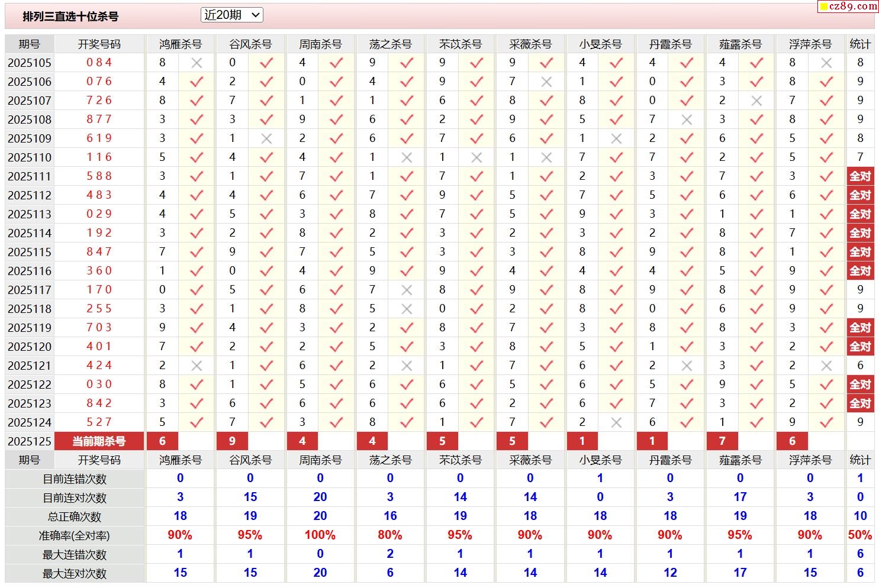Screen dimensions: 879x588
Task: Click the X mark for 浮萍杀号 in period 2025105
Action: pos(826,63)
